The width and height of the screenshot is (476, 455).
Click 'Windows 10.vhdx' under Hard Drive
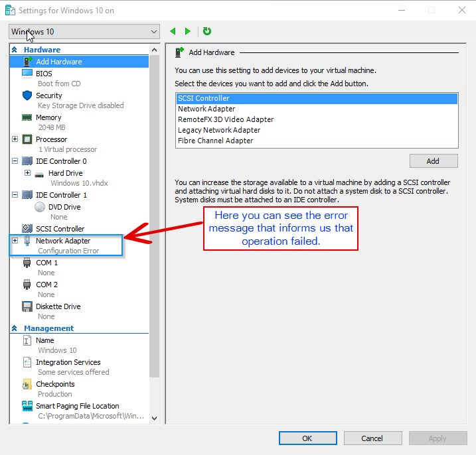click(79, 183)
